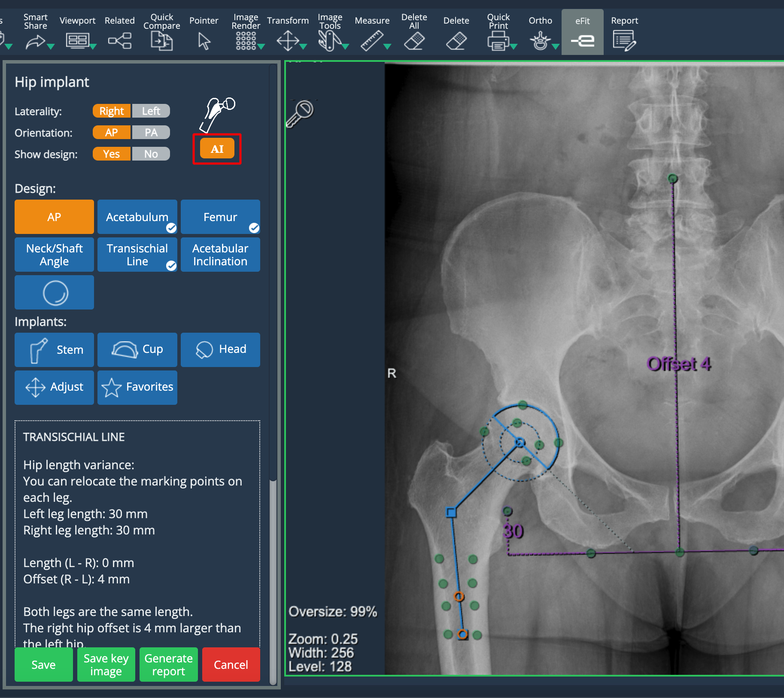Select the Neck/Shaft Angle design option
Viewport: 784px width, 698px height.
coord(55,255)
